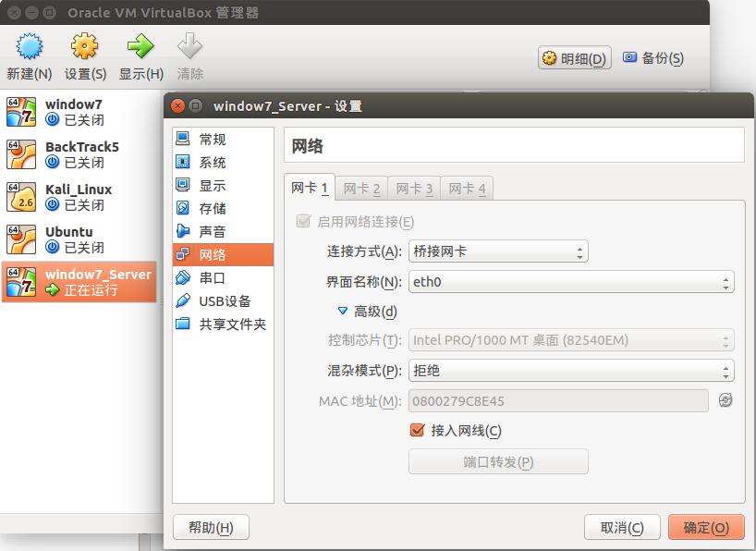The height and width of the screenshot is (551, 756).
Task: Close the window7_Server settings dialog
Action: tap(178, 105)
